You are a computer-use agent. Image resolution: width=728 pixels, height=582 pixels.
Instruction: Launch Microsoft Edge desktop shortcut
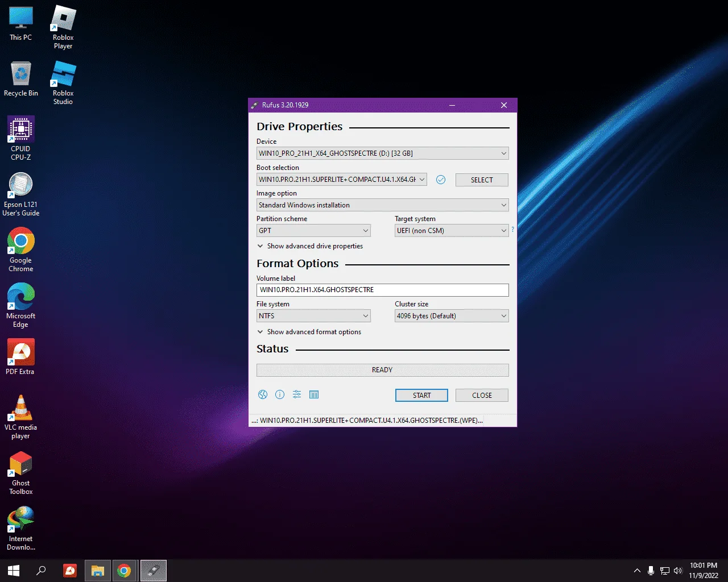(x=21, y=306)
